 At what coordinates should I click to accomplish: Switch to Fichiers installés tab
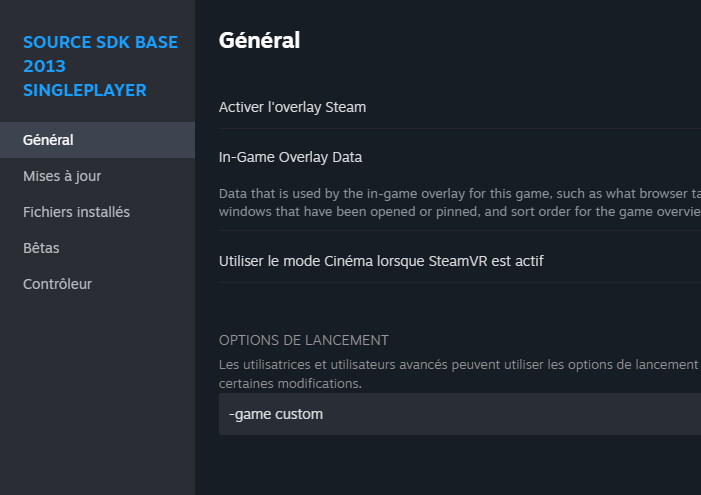[76, 212]
